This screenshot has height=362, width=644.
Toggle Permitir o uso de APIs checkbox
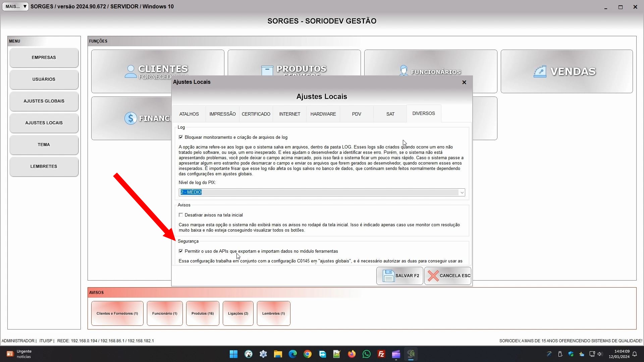coord(181,251)
